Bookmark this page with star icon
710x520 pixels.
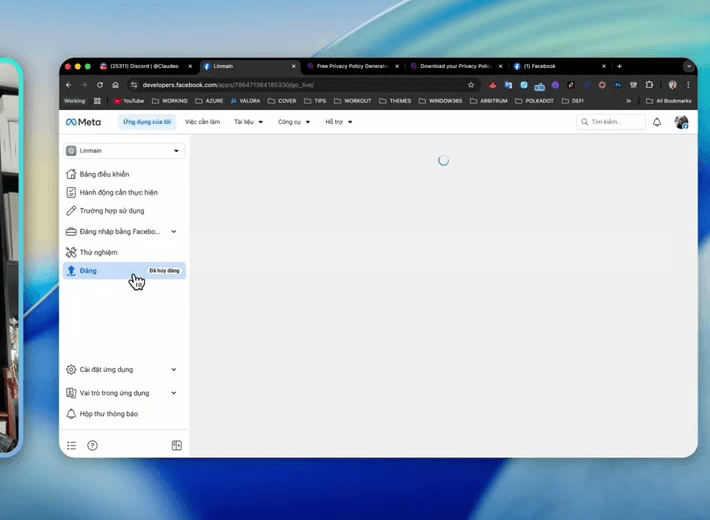coord(471,85)
